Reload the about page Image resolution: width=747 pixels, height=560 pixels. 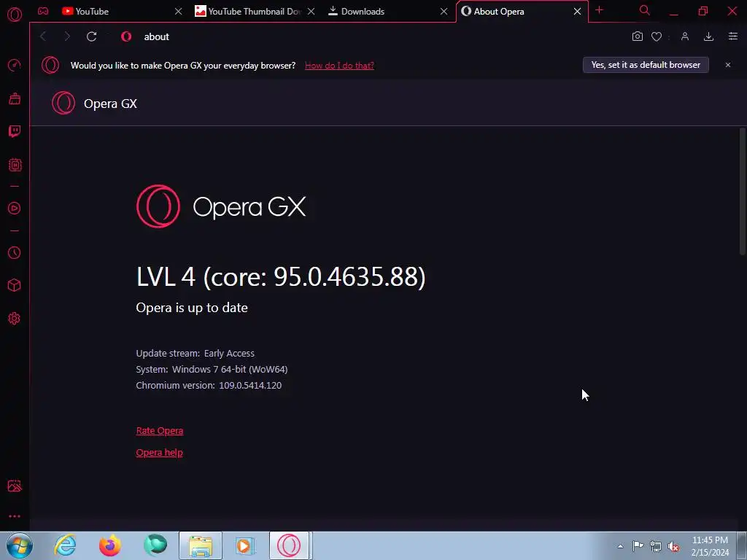click(91, 36)
